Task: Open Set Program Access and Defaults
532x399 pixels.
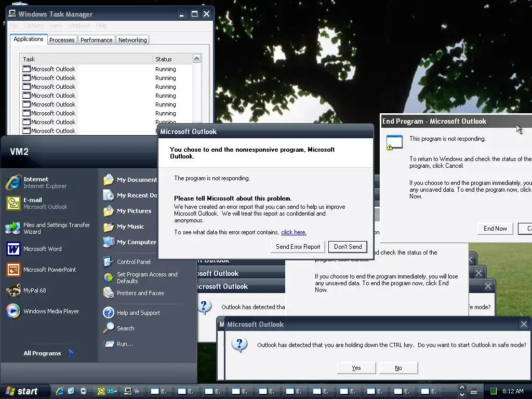Action: 140,277
